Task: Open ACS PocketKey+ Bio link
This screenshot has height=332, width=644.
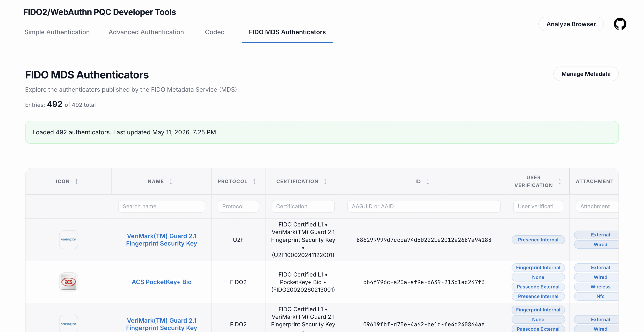Action: click(x=161, y=282)
